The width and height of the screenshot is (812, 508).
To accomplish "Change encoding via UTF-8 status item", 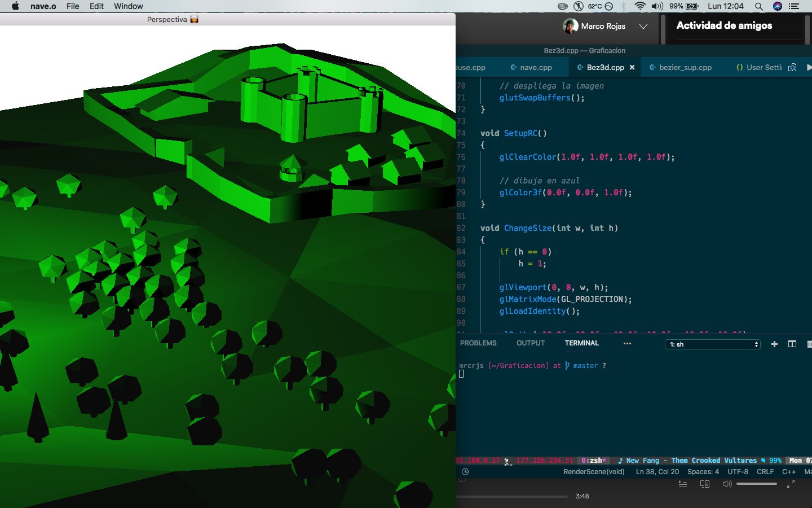I will (738, 472).
